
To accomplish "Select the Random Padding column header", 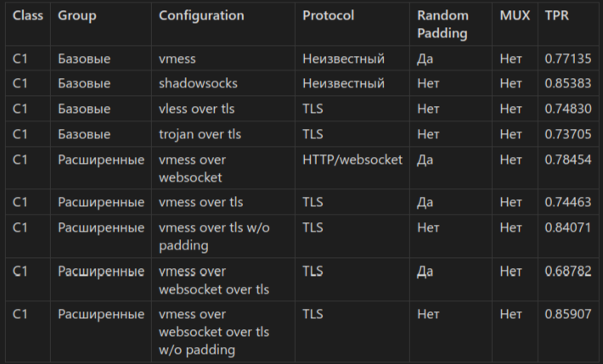I will click(442, 25).
